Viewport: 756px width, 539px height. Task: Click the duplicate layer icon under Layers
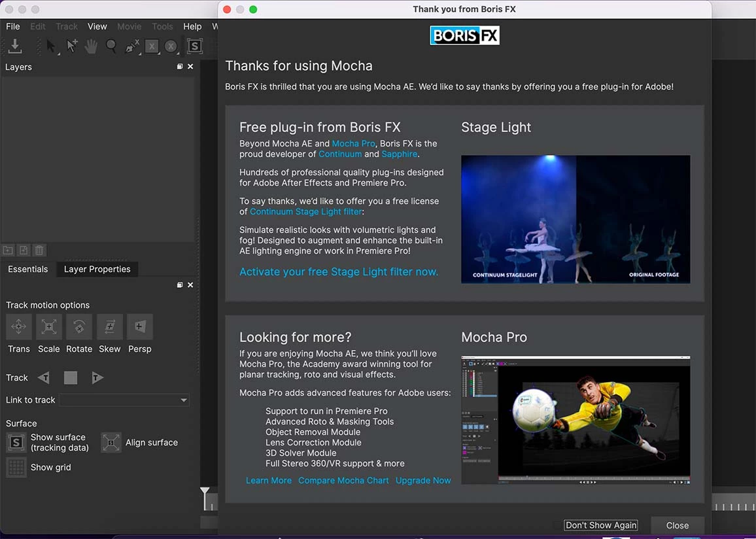pyautogui.click(x=24, y=251)
